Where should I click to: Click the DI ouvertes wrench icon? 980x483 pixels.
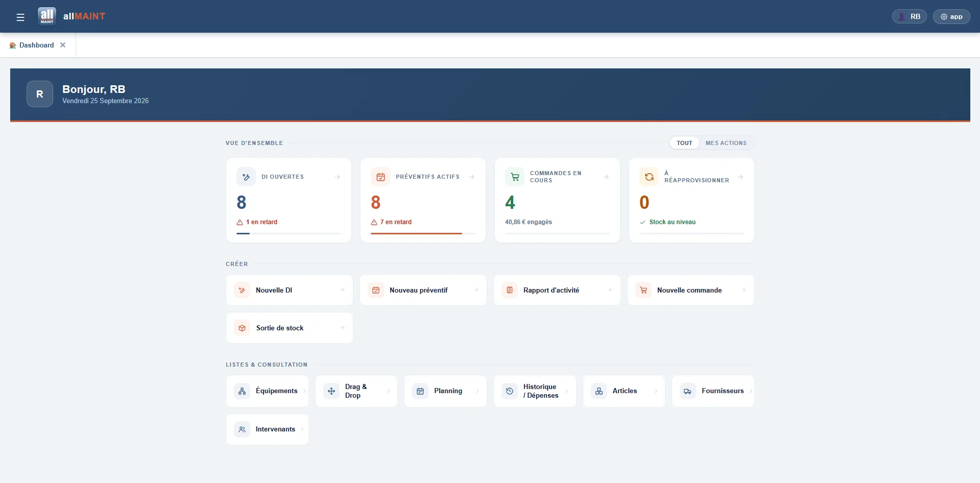pyautogui.click(x=246, y=177)
